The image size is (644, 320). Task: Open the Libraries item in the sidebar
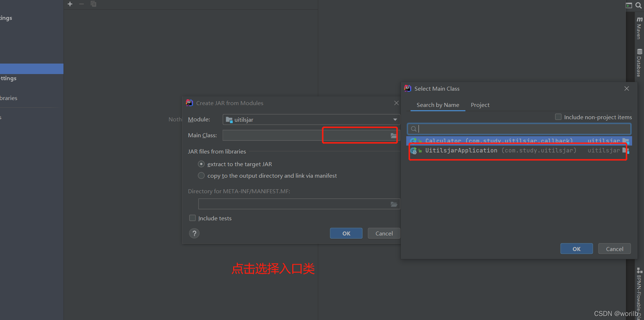9,98
